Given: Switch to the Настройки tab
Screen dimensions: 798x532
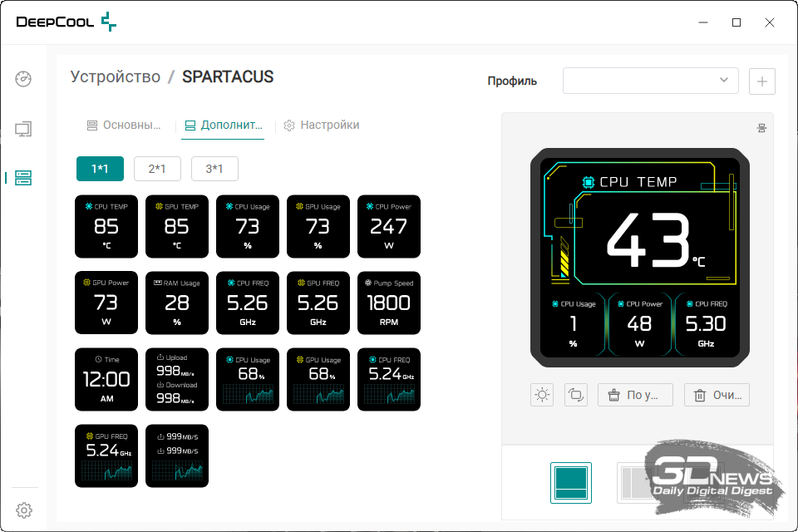Looking at the screenshot, I should pos(322,126).
